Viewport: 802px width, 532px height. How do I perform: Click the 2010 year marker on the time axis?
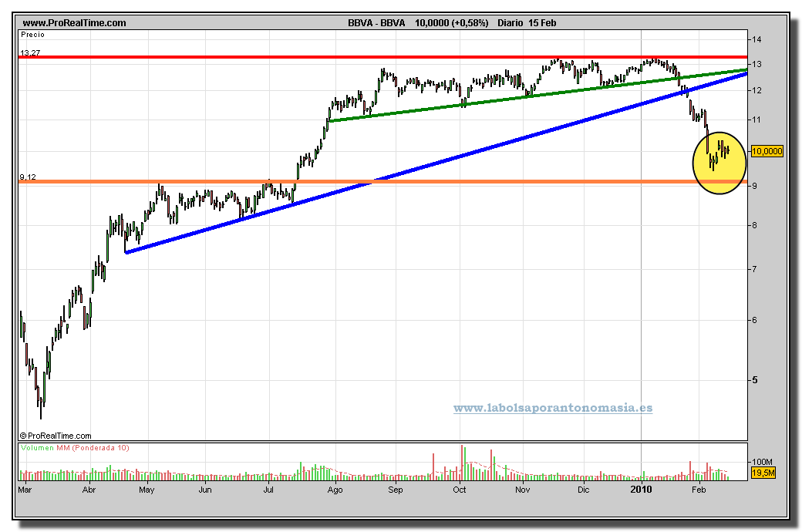[641, 490]
